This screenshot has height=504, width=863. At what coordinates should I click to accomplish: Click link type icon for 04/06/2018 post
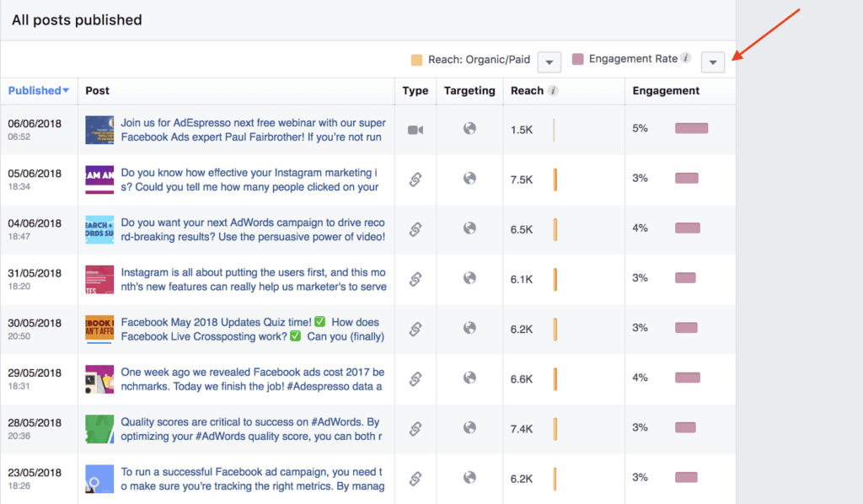click(x=415, y=229)
